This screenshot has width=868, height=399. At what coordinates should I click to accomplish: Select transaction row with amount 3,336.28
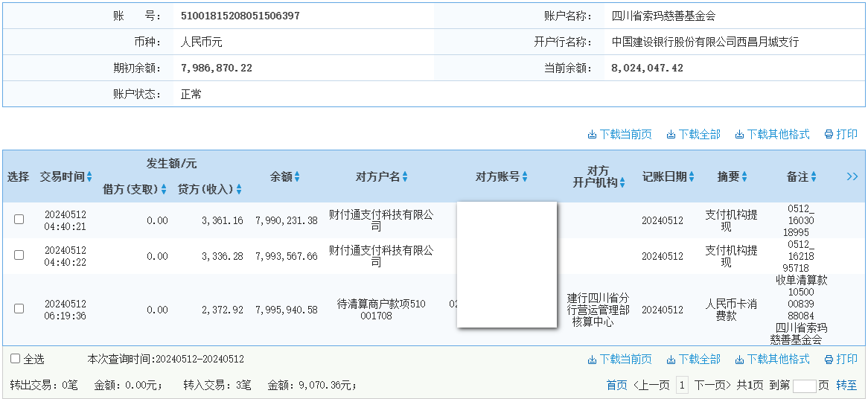[x=19, y=255]
